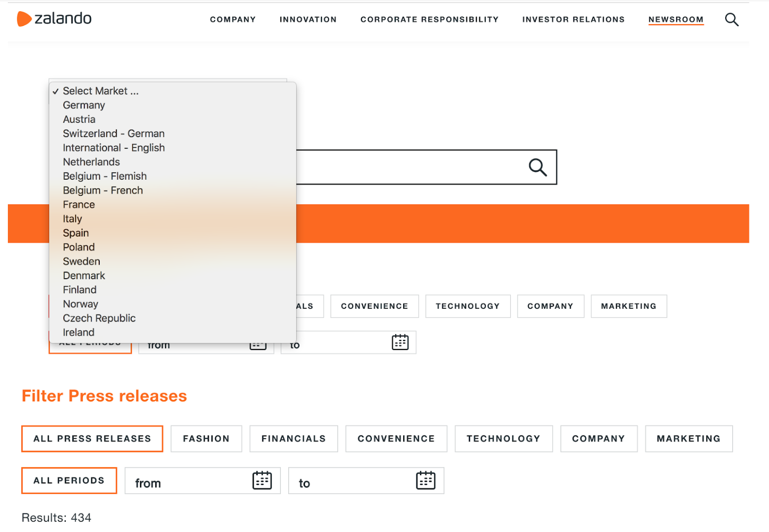This screenshot has width=769, height=532.
Task: Open calendar icon in lower 'to' field
Action: (426, 480)
